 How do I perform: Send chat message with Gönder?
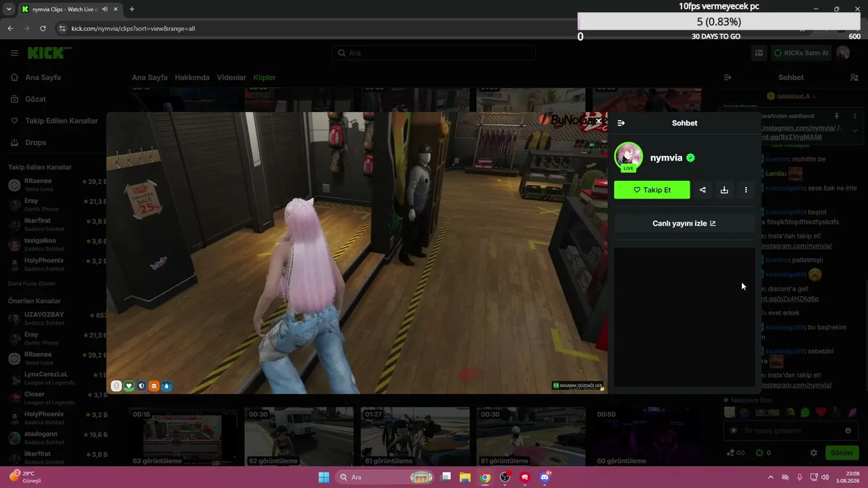(x=842, y=453)
